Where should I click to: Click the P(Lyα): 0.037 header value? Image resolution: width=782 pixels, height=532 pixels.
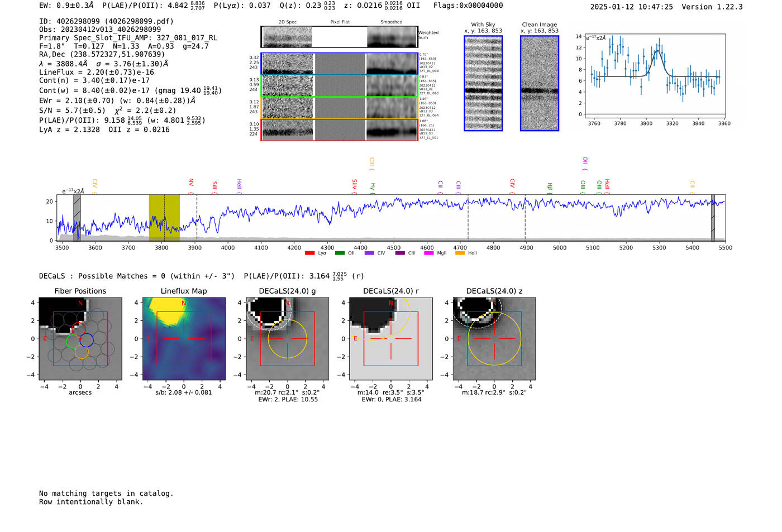(242, 6)
